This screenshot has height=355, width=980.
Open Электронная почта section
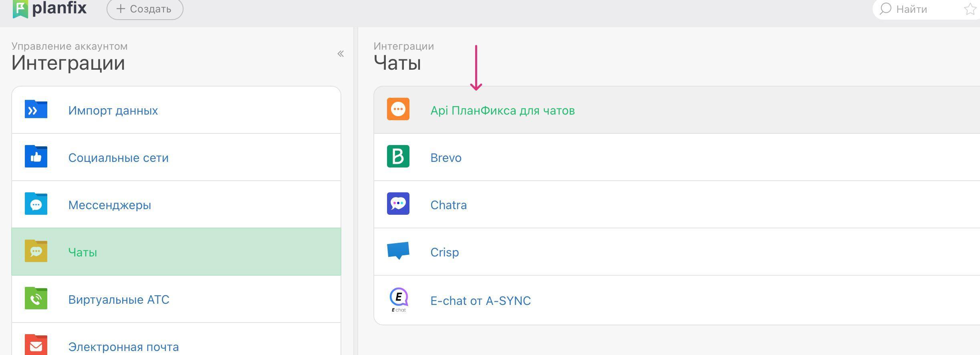tap(123, 347)
